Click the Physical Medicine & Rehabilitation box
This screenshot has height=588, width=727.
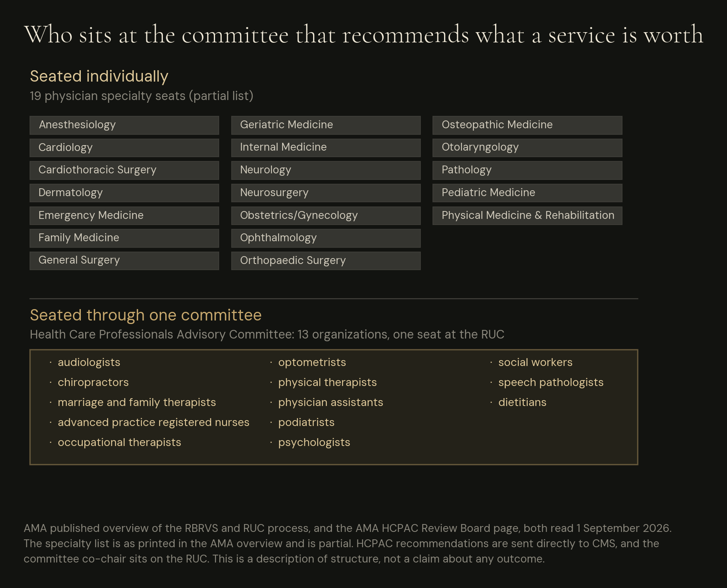[x=527, y=216]
